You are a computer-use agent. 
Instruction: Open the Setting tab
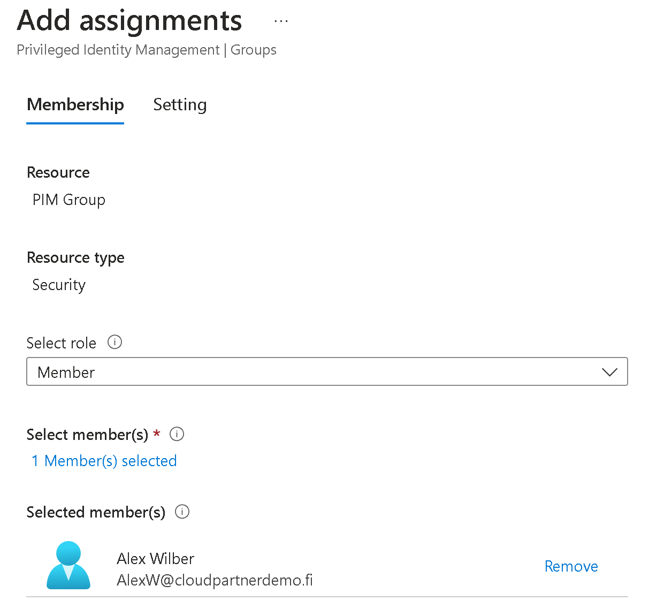click(180, 104)
